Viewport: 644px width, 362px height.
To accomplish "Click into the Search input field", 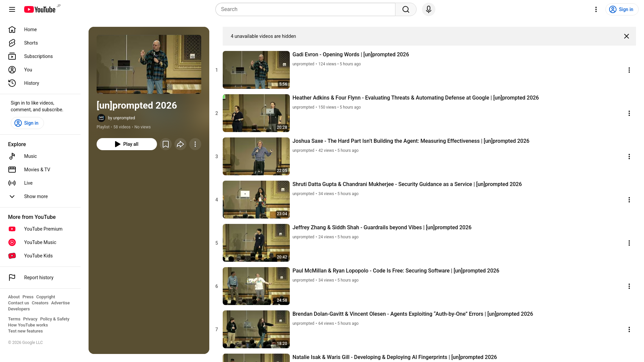I will [x=305, y=9].
